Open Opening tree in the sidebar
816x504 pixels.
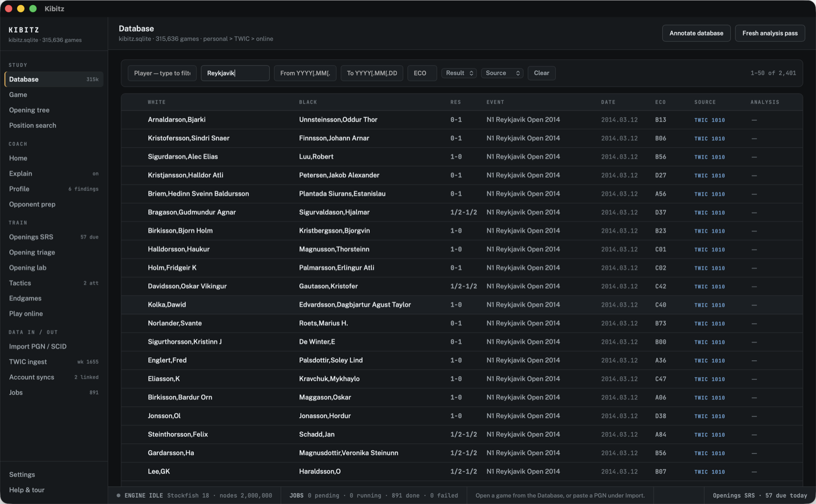(x=54, y=110)
